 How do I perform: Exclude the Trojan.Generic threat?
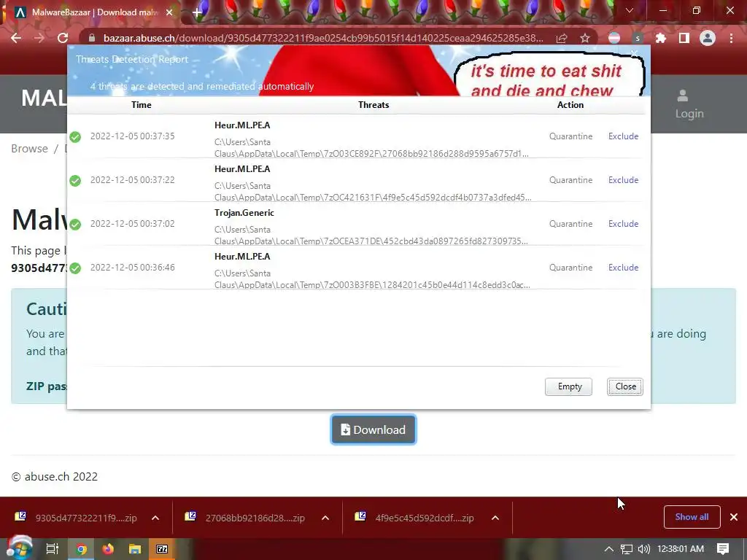pos(623,224)
